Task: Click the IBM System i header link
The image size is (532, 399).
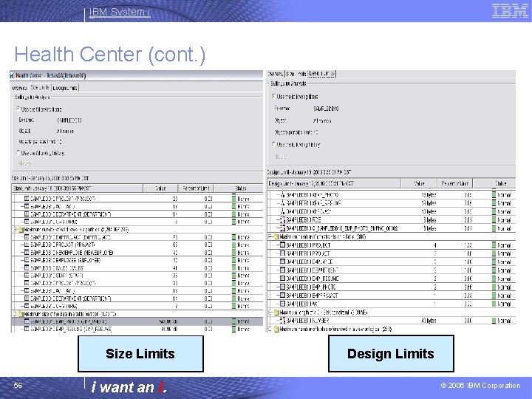Action: [120, 12]
